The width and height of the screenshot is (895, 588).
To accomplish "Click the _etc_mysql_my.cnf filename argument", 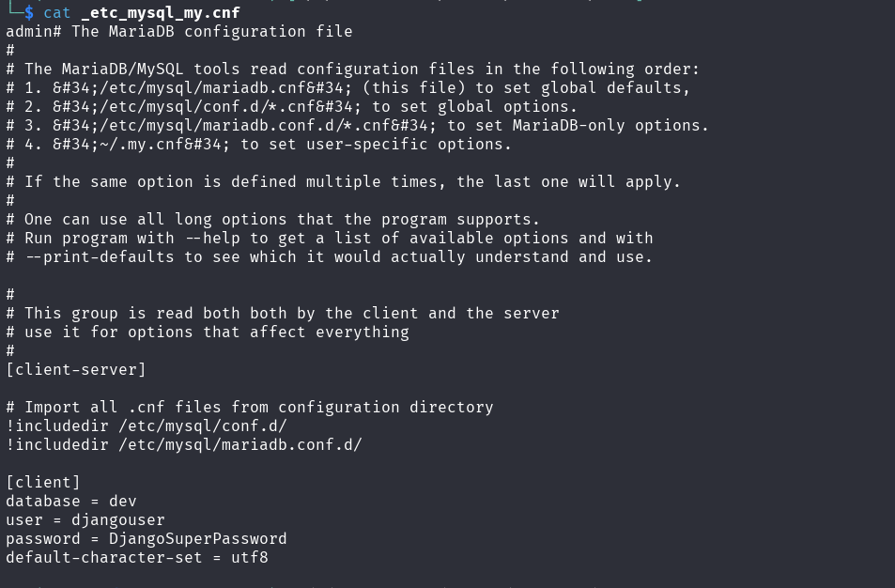I will (x=160, y=12).
